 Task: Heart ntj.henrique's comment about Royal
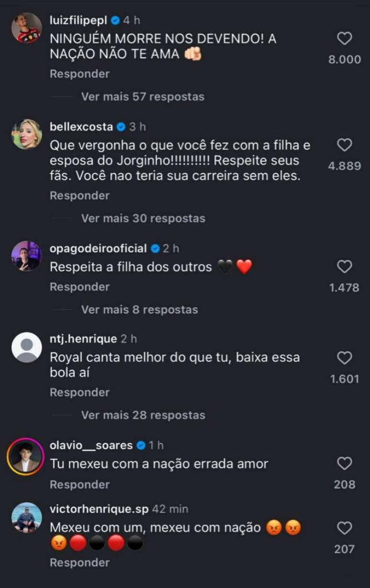(344, 358)
